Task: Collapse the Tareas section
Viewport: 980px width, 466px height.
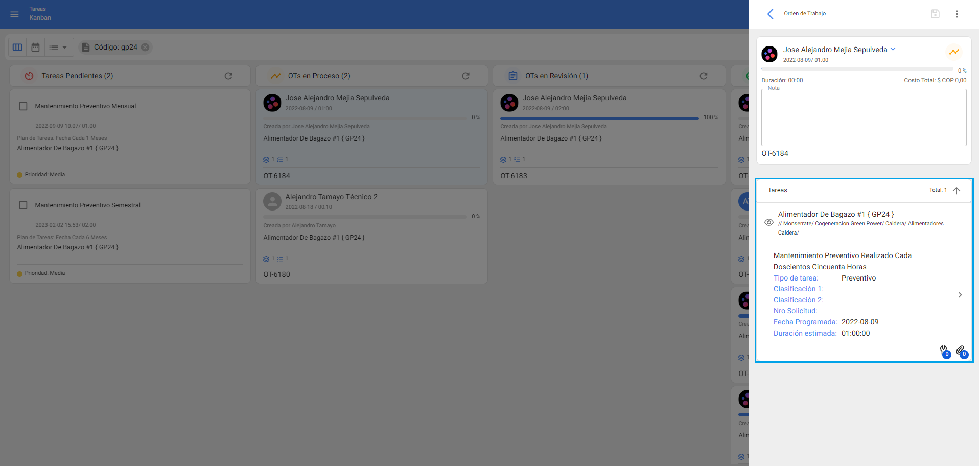Action: click(x=956, y=190)
